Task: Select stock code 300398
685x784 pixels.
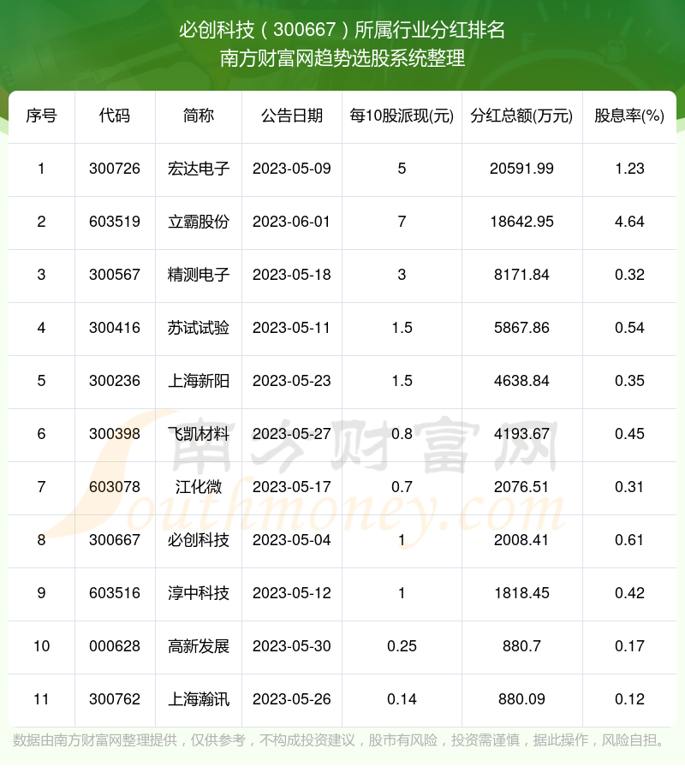Action: tap(115, 434)
